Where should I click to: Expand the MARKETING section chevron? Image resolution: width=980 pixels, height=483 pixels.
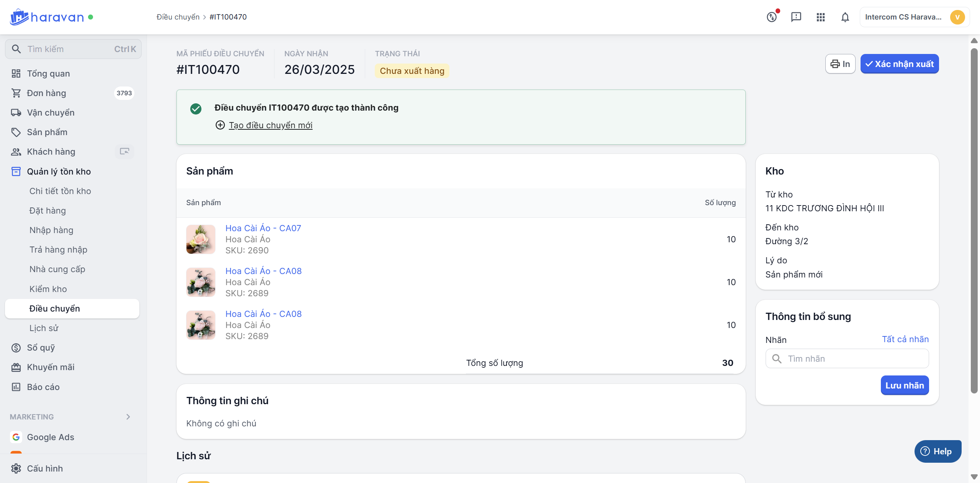pyautogui.click(x=128, y=417)
